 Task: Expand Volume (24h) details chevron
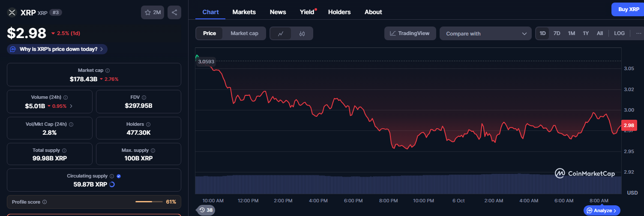click(71, 106)
